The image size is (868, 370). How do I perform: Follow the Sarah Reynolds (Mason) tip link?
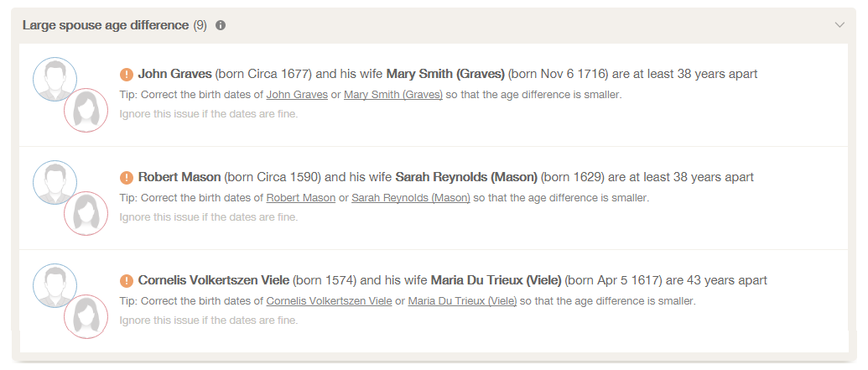(411, 198)
